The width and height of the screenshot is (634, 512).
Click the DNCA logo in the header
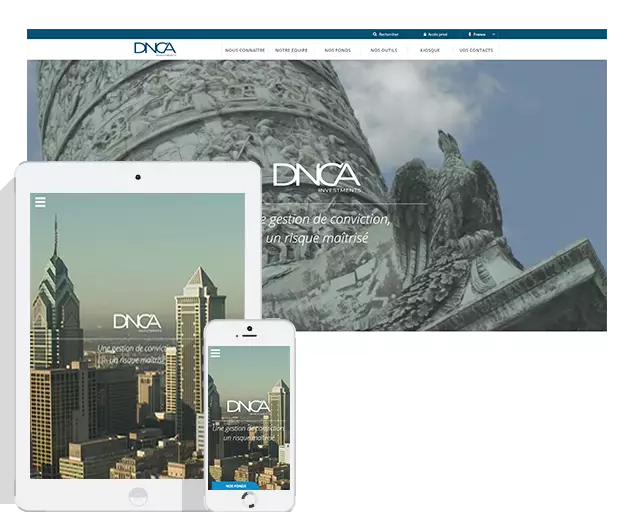point(155,49)
